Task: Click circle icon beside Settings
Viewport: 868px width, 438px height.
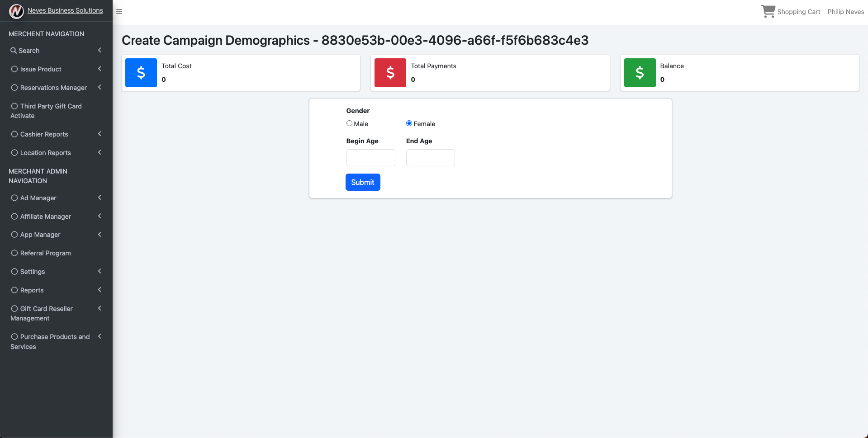Action: (x=14, y=272)
